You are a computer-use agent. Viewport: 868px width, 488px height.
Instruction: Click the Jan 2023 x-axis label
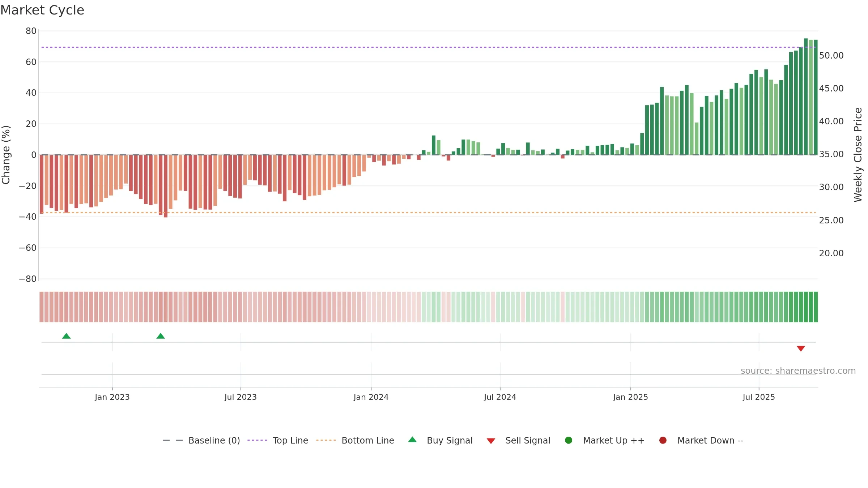(112, 397)
